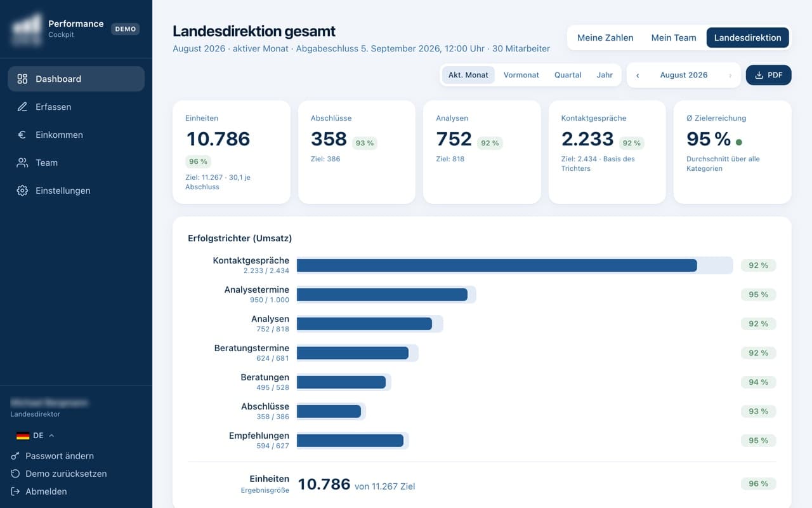Click the Erfassen pencil icon
The image size is (812, 508).
(22, 107)
